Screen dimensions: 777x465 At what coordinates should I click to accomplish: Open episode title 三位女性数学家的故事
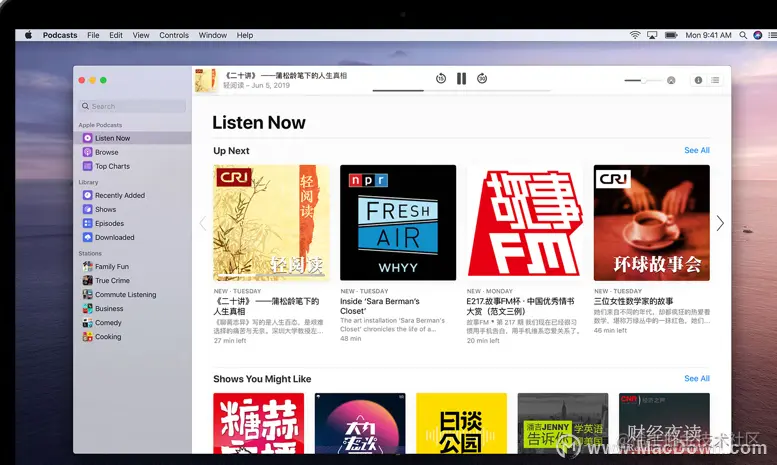(x=633, y=301)
